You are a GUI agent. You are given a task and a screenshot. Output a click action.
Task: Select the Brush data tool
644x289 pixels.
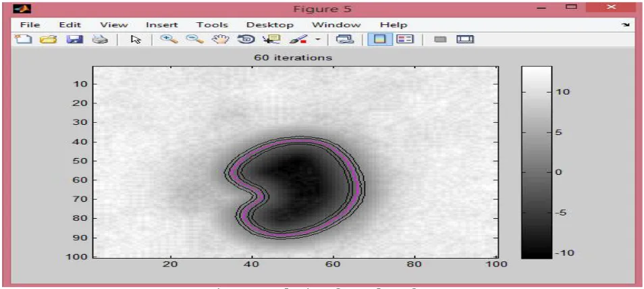coord(298,39)
